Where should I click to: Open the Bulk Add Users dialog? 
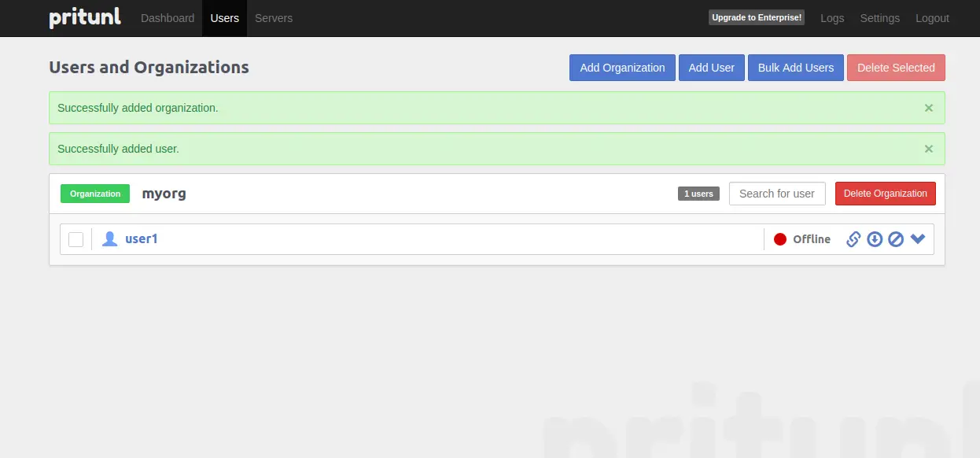tap(796, 68)
